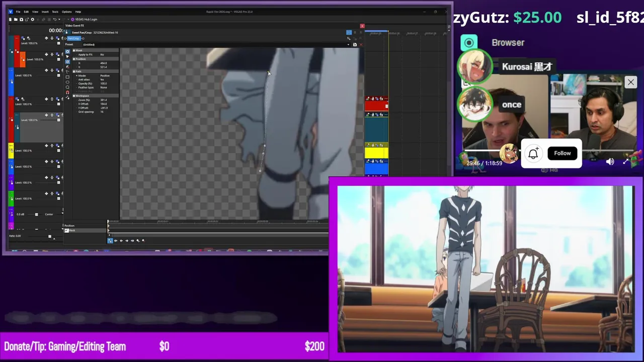Go to next keyframe
The image size is (644, 362).
[127, 241]
